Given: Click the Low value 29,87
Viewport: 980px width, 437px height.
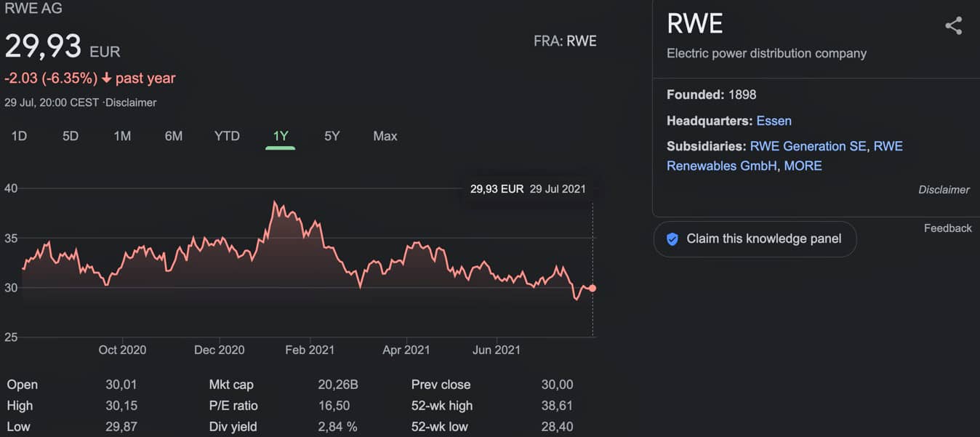Looking at the screenshot, I should tap(121, 427).
